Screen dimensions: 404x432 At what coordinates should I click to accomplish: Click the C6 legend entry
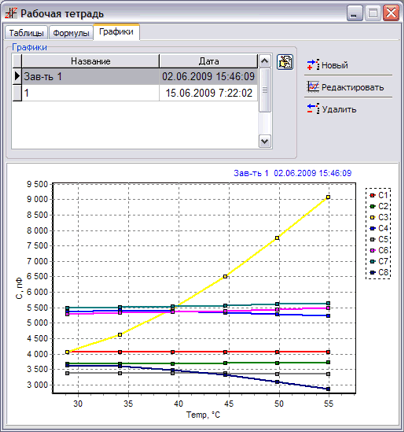pos(379,250)
